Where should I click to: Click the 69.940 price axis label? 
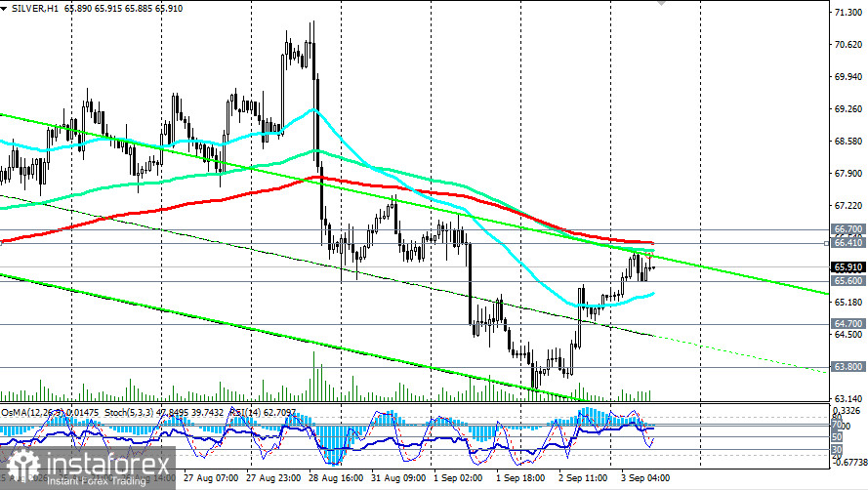click(848, 76)
